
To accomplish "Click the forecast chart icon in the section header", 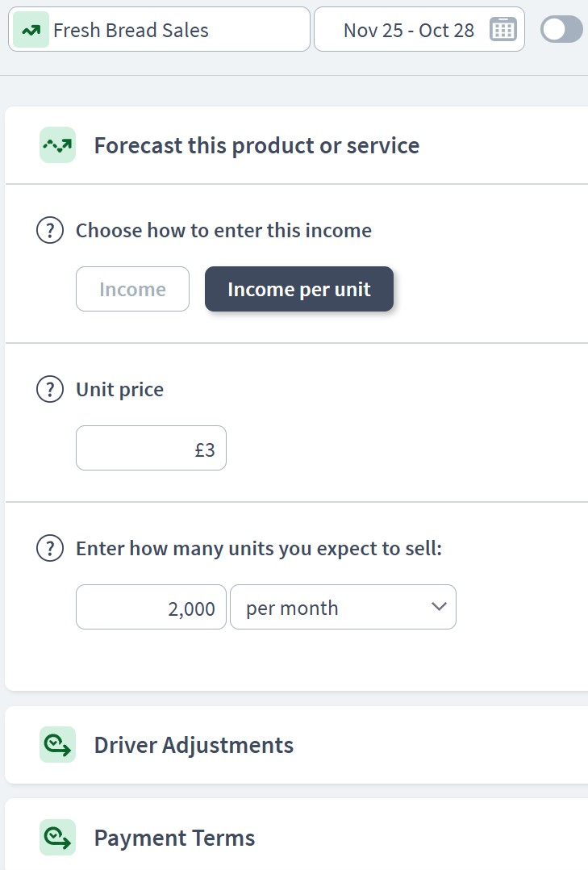I will point(56,145).
